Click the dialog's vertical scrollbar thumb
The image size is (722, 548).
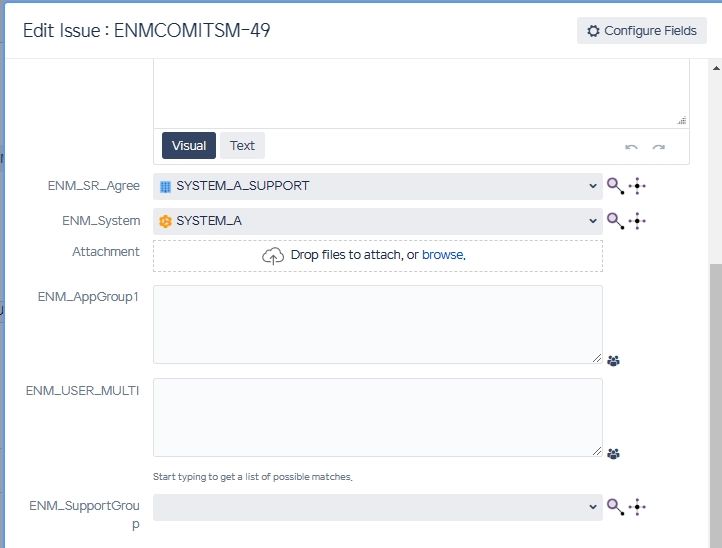(716, 405)
